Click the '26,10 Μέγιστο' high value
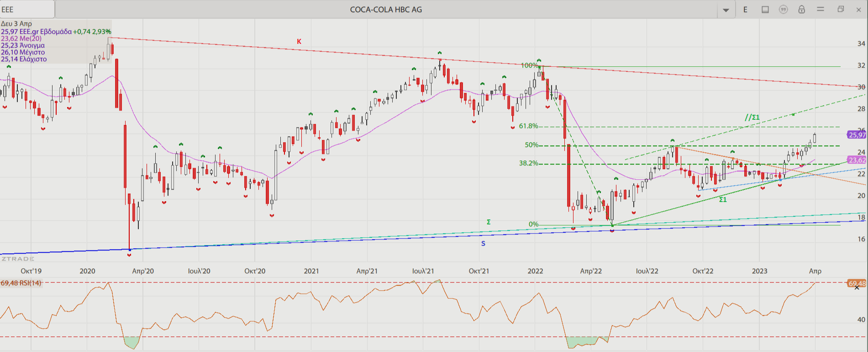This screenshot has height=352, width=868. [x=23, y=52]
